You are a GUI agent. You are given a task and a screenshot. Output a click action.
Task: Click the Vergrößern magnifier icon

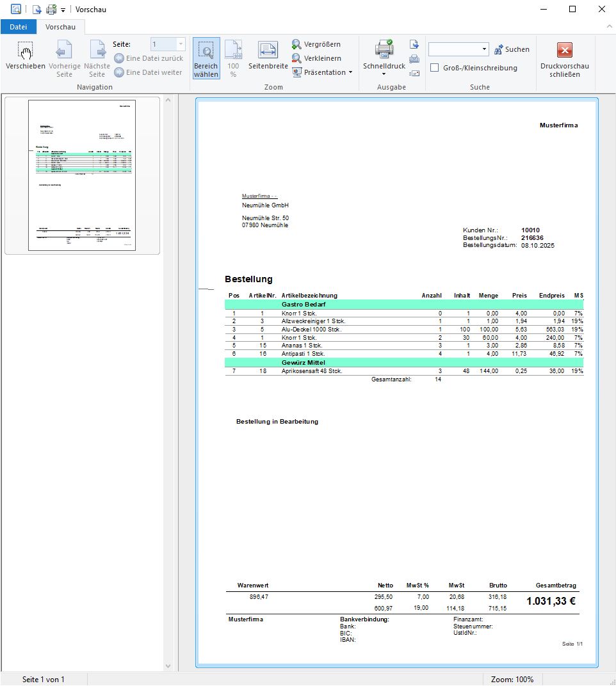(x=297, y=44)
